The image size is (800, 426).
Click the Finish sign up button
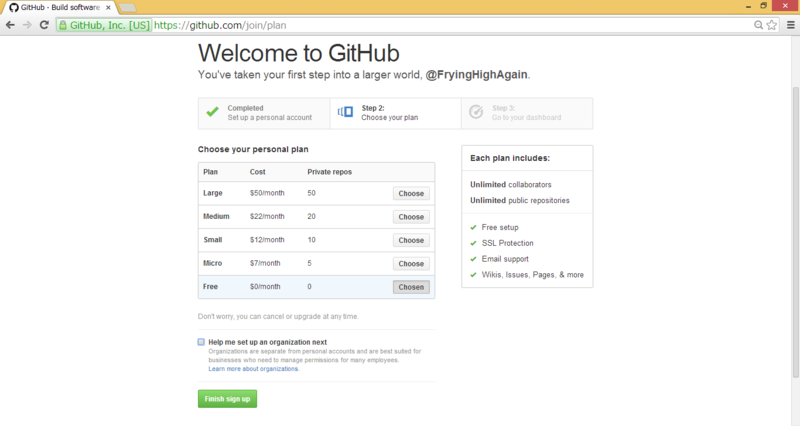click(228, 399)
